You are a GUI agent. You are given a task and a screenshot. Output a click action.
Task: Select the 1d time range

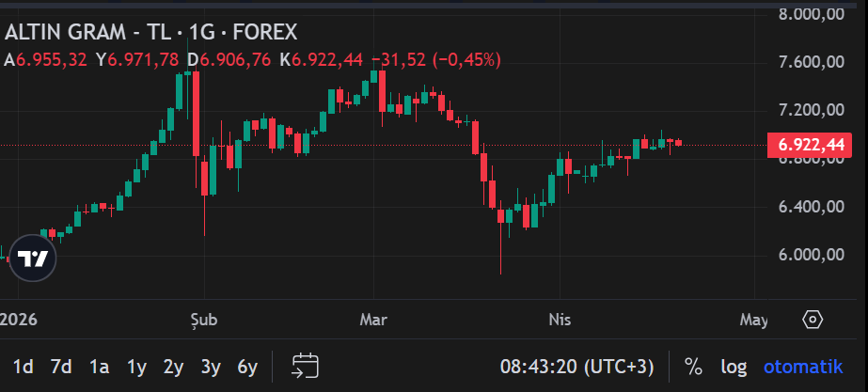point(24,366)
